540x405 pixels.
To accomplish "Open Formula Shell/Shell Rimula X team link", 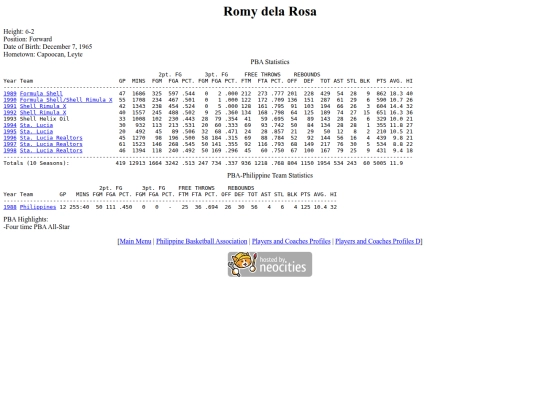I will (x=66, y=100).
